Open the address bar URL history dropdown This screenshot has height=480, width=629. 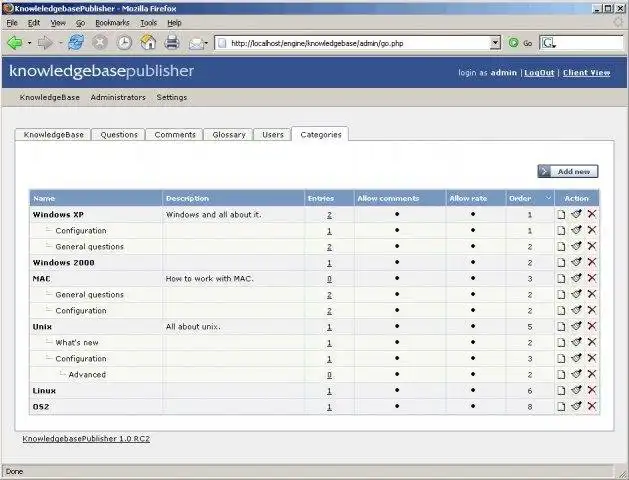tap(495, 43)
